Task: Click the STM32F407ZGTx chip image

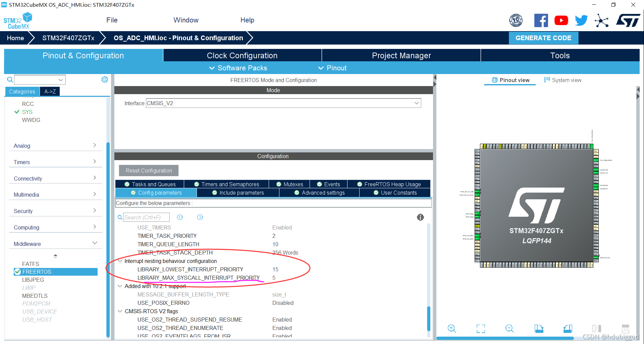Action: click(x=537, y=206)
